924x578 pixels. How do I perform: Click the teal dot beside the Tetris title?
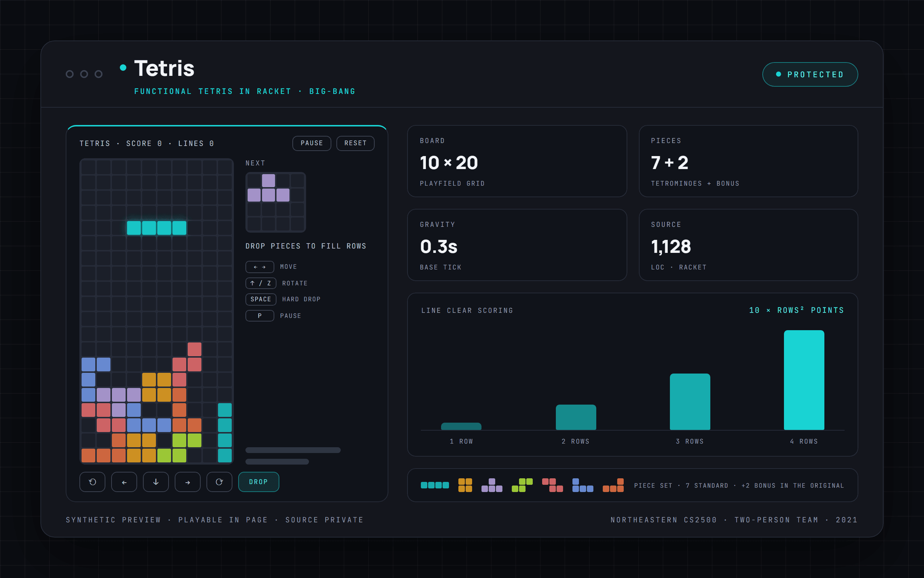pyautogui.click(x=123, y=68)
